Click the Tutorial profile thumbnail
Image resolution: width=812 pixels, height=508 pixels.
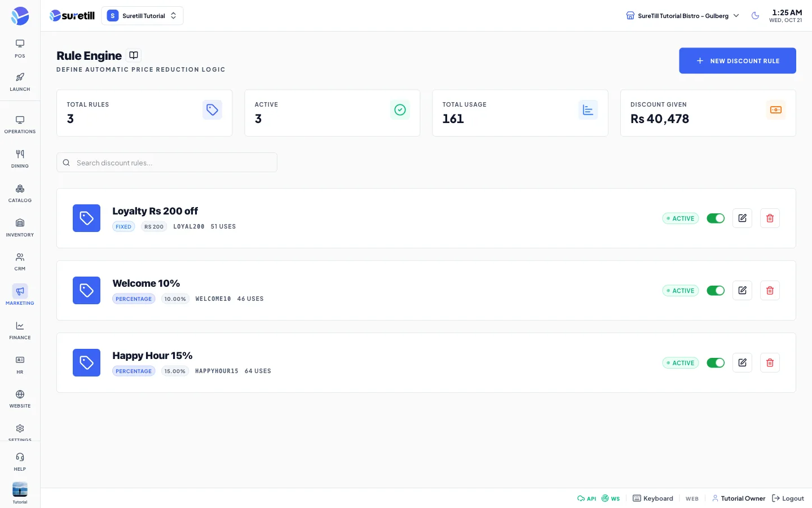tap(20, 489)
